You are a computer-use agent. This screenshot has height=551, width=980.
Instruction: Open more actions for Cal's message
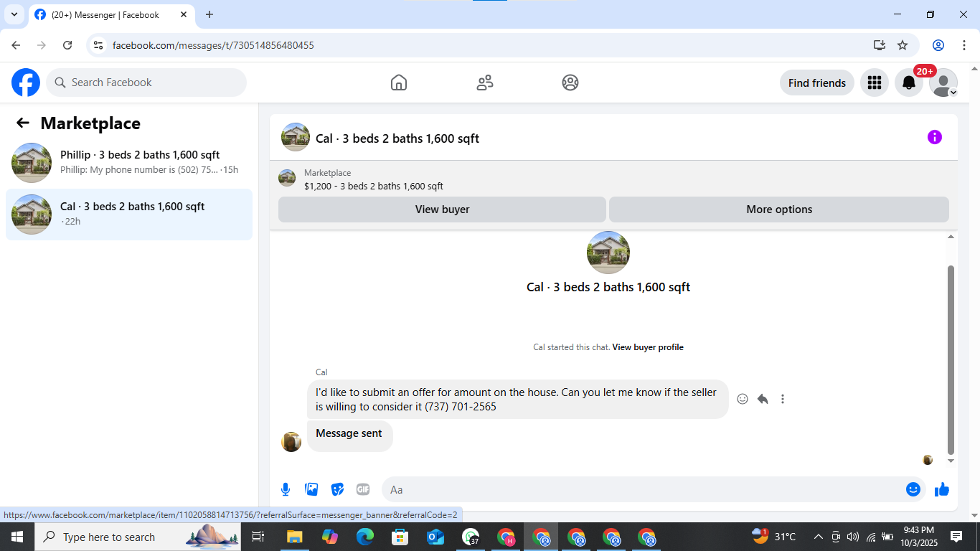(x=783, y=399)
